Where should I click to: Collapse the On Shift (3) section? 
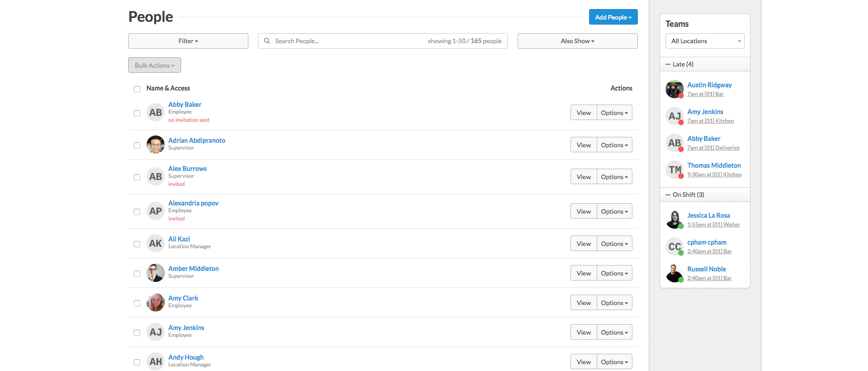click(x=668, y=195)
